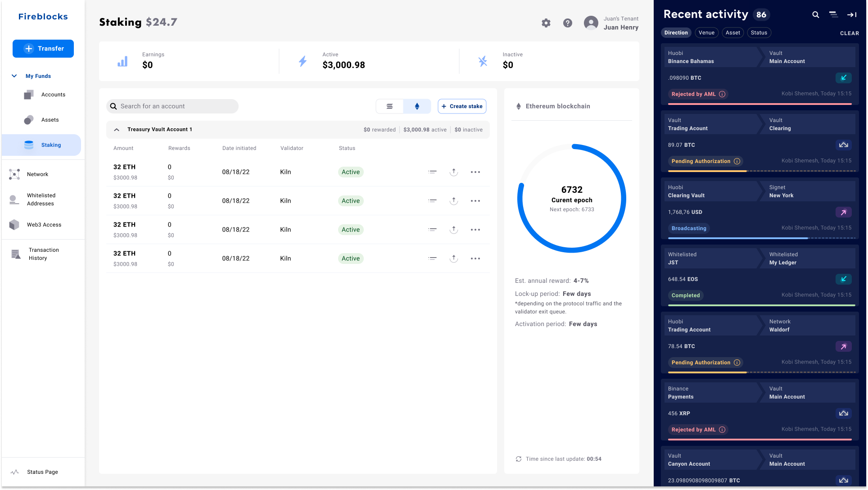Open the details list icon in second 32 ETH row
The width and height of the screenshot is (868, 490).
(x=432, y=201)
